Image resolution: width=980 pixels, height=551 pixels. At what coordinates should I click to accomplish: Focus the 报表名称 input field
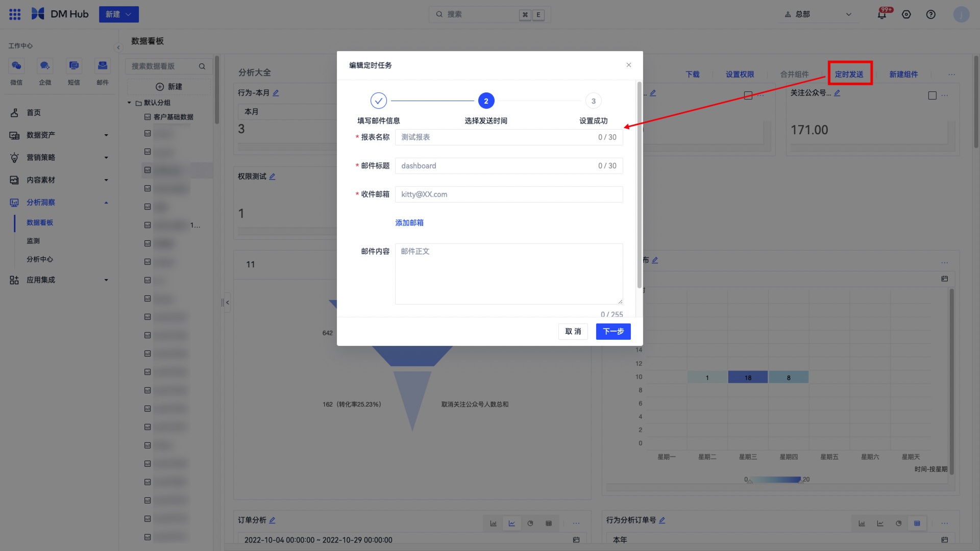509,137
